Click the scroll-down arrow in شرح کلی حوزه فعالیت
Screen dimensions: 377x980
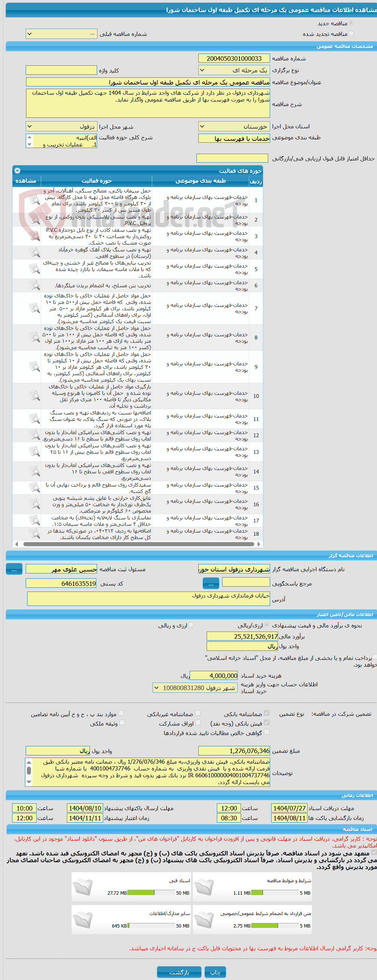(x=30, y=145)
